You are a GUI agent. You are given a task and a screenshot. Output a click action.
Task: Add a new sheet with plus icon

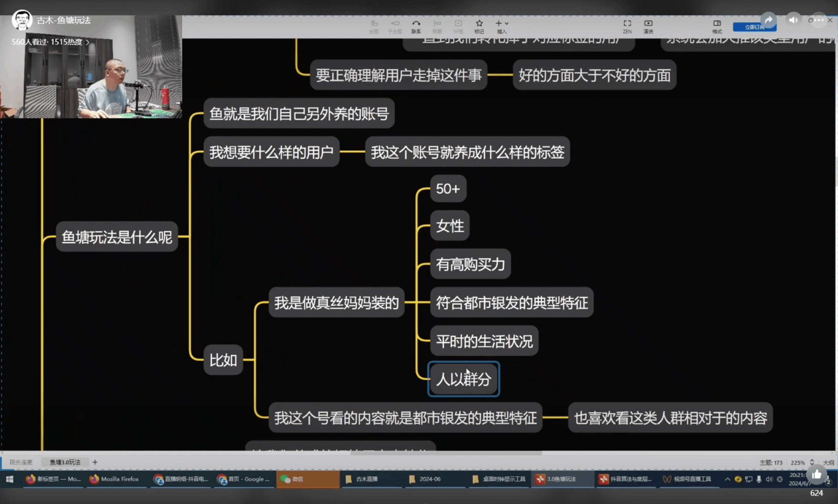click(x=95, y=462)
